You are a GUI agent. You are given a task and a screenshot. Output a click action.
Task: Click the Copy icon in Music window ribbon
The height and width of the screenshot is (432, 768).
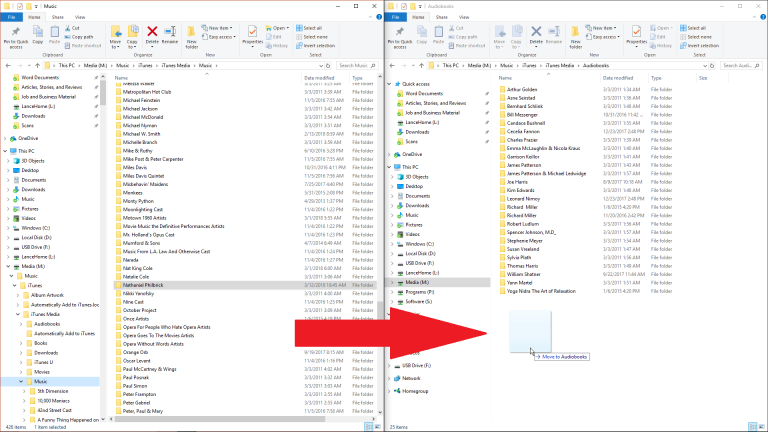pyautogui.click(x=38, y=35)
